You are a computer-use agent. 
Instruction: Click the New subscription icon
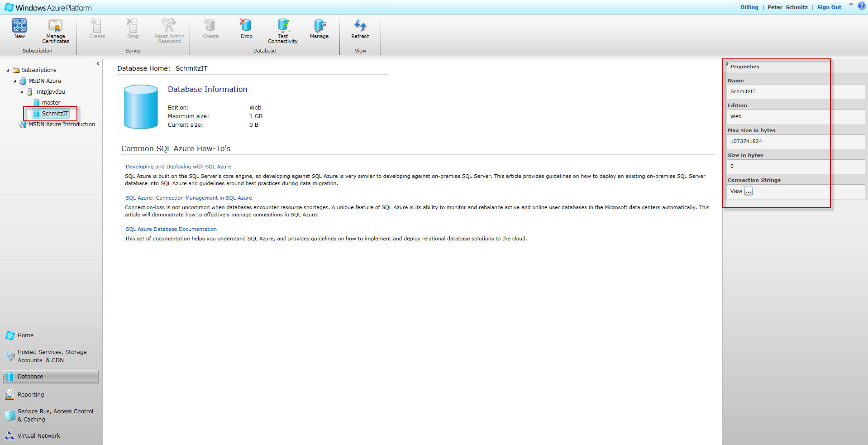click(19, 25)
